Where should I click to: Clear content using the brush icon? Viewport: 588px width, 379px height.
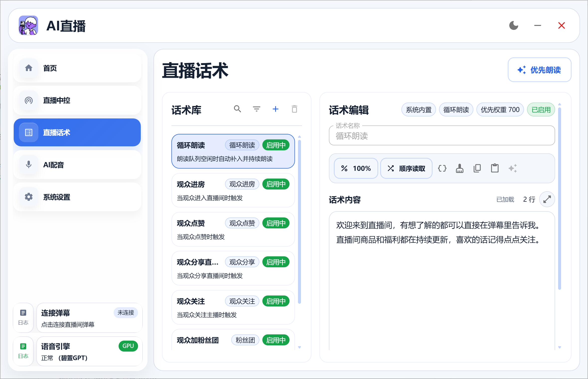[x=459, y=168]
